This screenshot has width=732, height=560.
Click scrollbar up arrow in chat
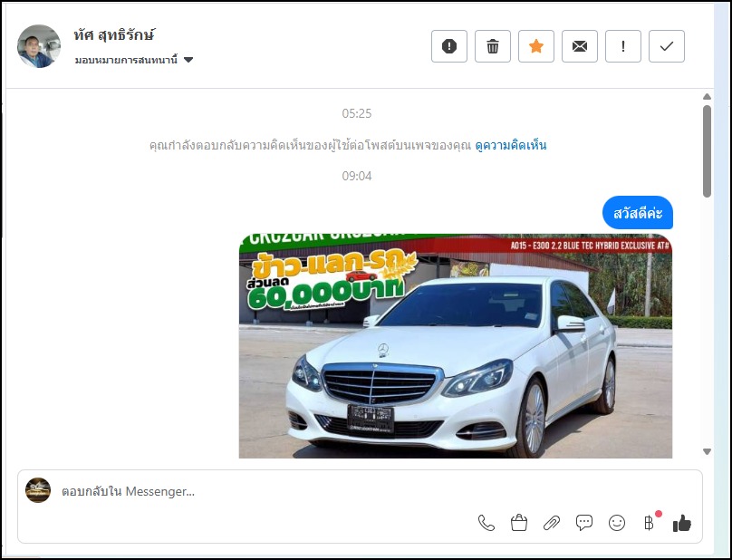point(707,97)
